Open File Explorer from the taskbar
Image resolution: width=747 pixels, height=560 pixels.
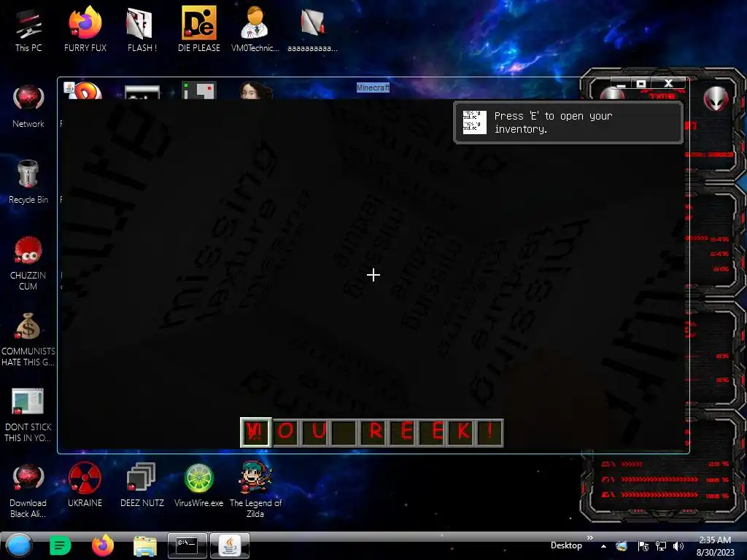coord(145,545)
